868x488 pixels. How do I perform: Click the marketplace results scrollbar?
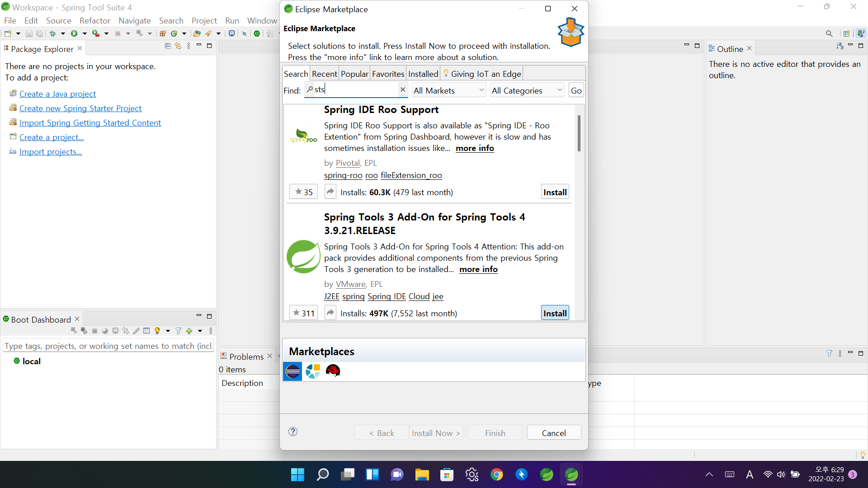point(579,133)
